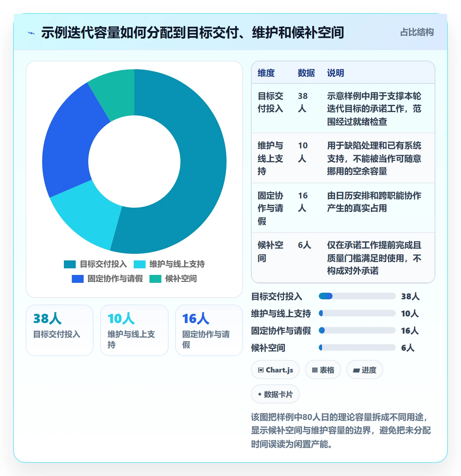
Task: Click the 表格 tag
Action: [323, 370]
